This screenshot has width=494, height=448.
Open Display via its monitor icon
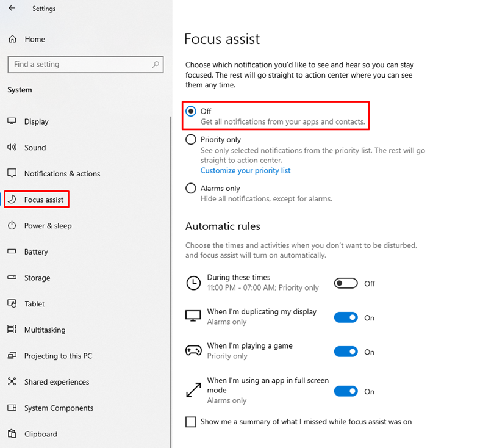[x=12, y=121]
